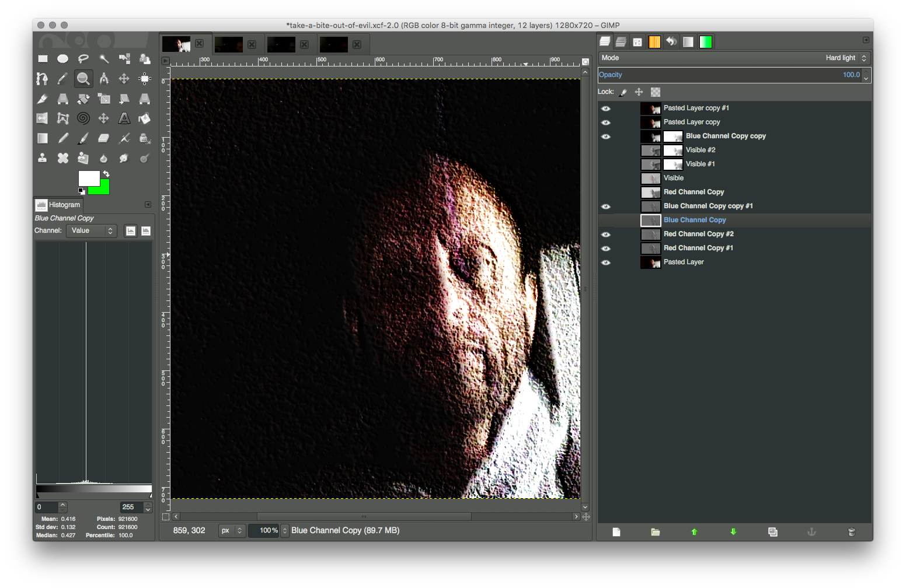Activate the Airbrush tool

click(x=124, y=138)
